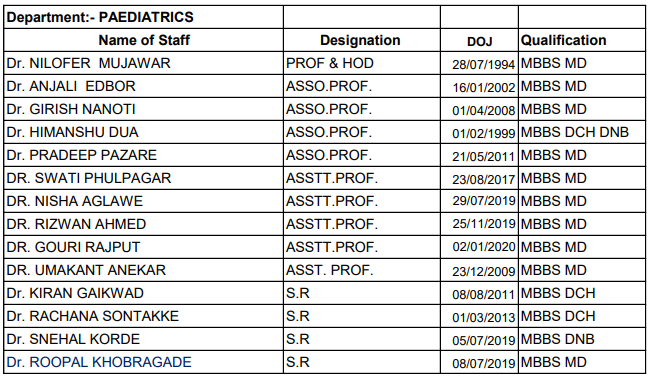Click Dr. ANJALI EDBOR name cell
The width and height of the screenshot is (651, 378).
coord(144,86)
